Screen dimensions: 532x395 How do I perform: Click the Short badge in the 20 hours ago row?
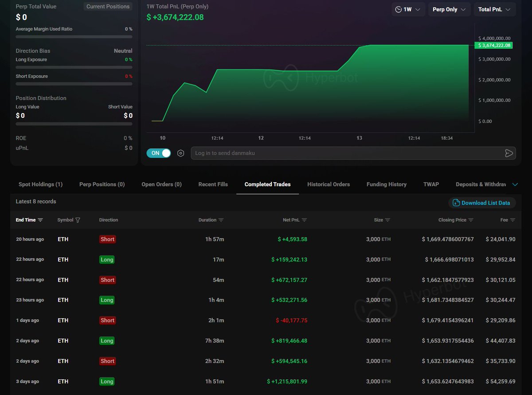[107, 239]
